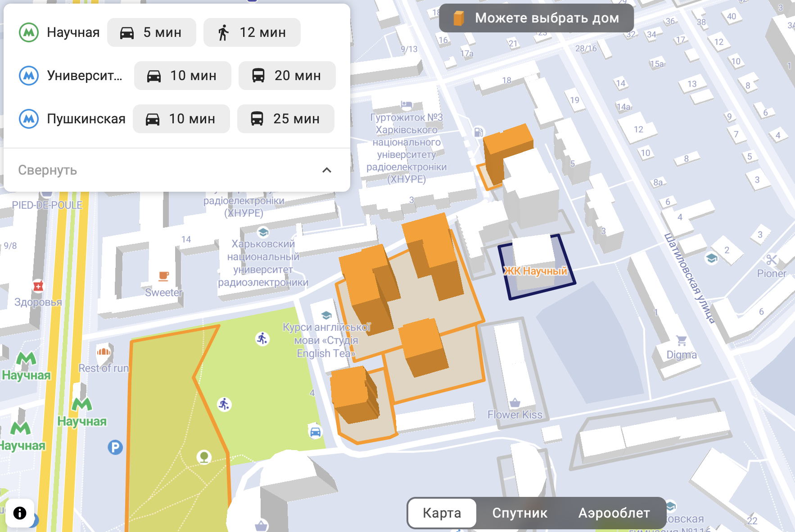Click the Flower Kiss shop icon
The width and height of the screenshot is (795, 532).
[x=515, y=402]
